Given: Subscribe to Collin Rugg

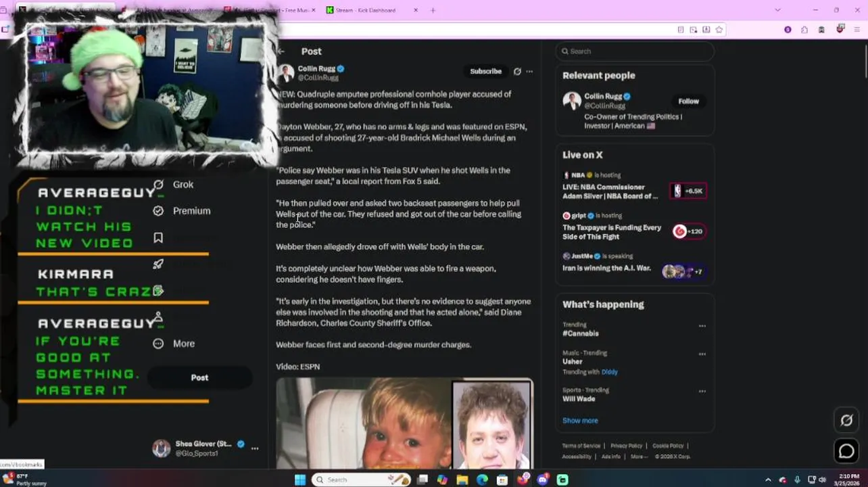Looking at the screenshot, I should coord(486,71).
